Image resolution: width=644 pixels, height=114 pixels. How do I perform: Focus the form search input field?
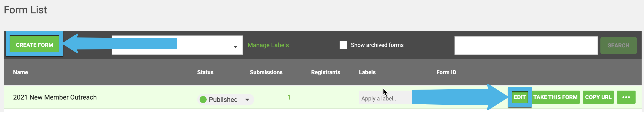[526, 45]
